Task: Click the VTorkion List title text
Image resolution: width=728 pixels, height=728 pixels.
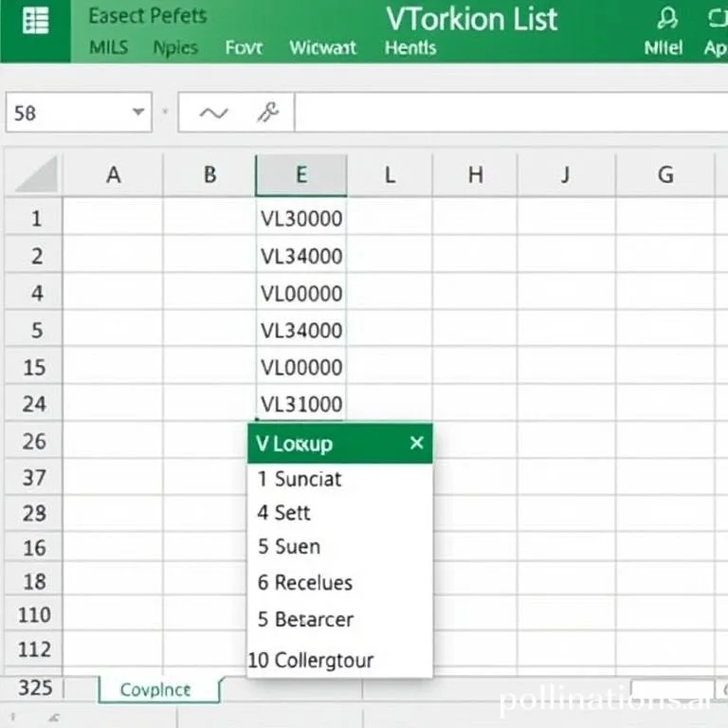Action: tap(471, 20)
